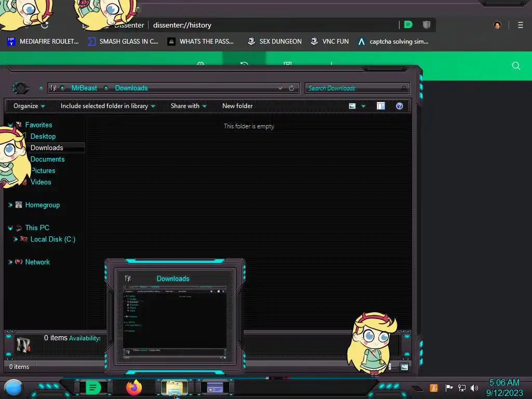Click the taskbar clock showing 5:06 AM

[x=504, y=388]
